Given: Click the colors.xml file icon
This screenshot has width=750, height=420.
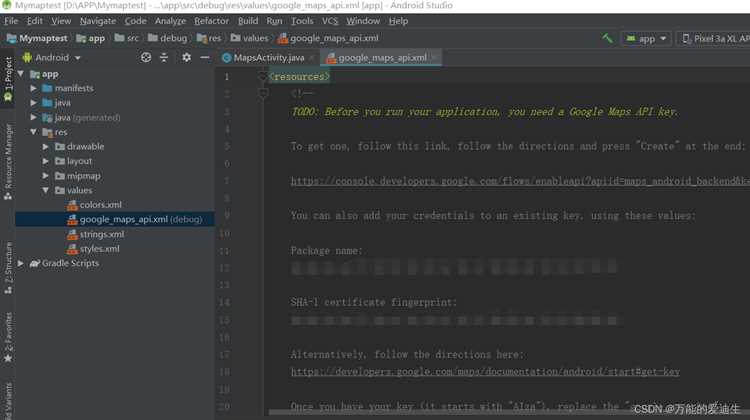Looking at the screenshot, I should click(x=72, y=205).
